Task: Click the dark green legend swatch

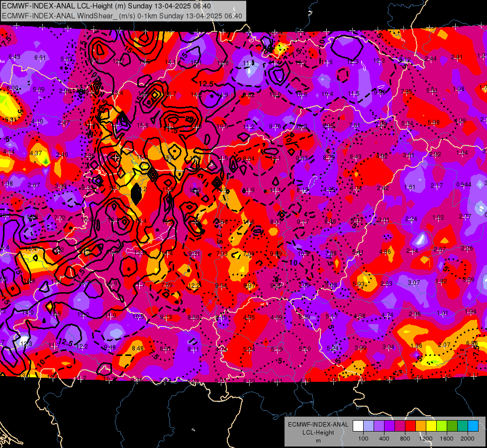Action: 452,426
